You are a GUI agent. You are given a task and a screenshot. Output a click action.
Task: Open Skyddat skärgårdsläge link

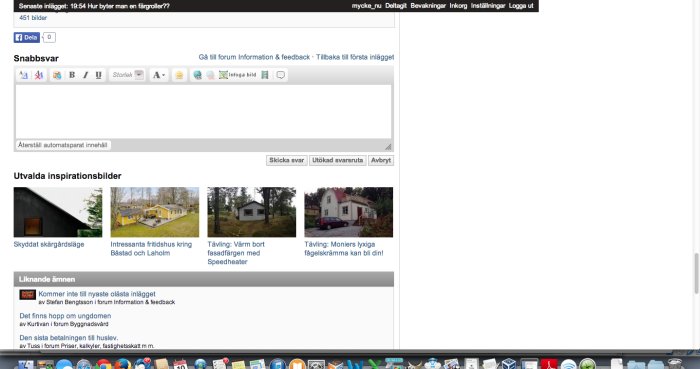(x=49, y=245)
